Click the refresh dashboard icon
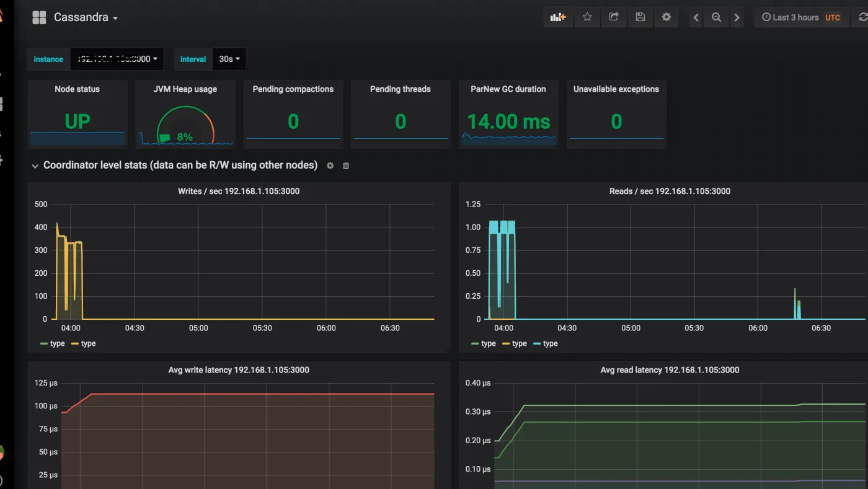The width and height of the screenshot is (868, 489). (x=862, y=18)
